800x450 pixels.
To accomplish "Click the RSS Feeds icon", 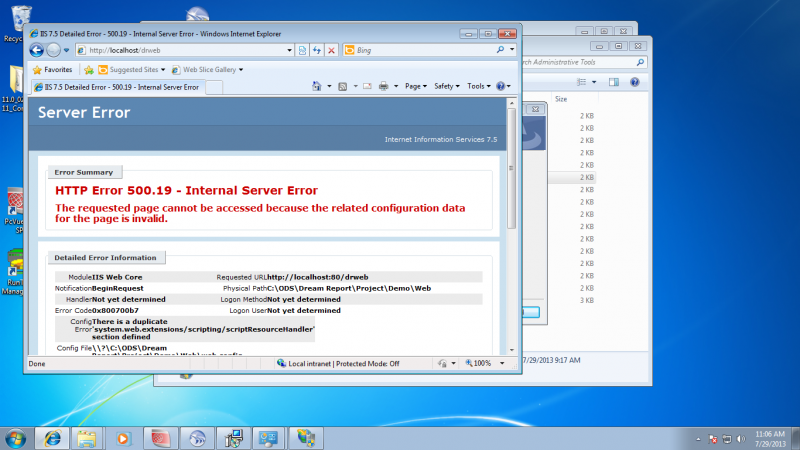I will point(343,86).
